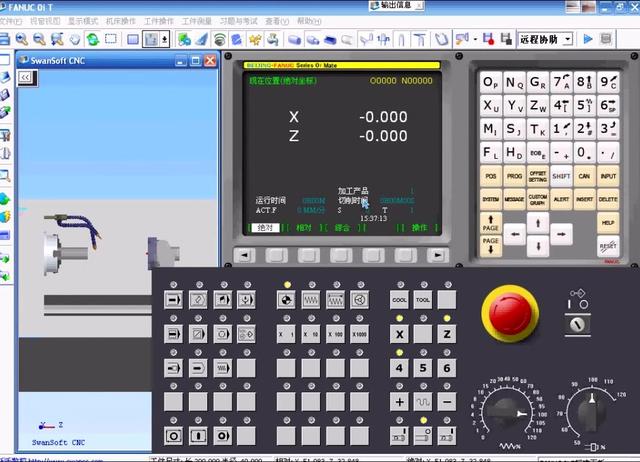This screenshot has height=462, width=640.
Task: Click the SYSTEM key on the keypad
Action: click(491, 199)
